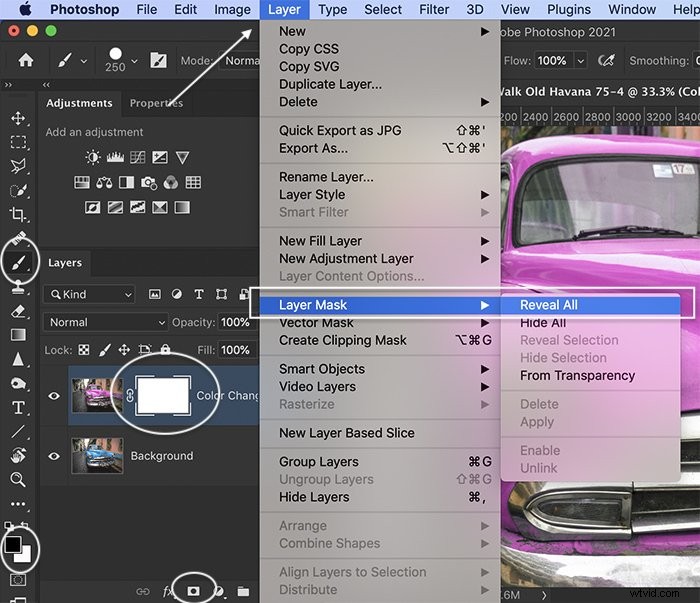Create a new group folder
The height and width of the screenshot is (603, 700).
[243, 591]
